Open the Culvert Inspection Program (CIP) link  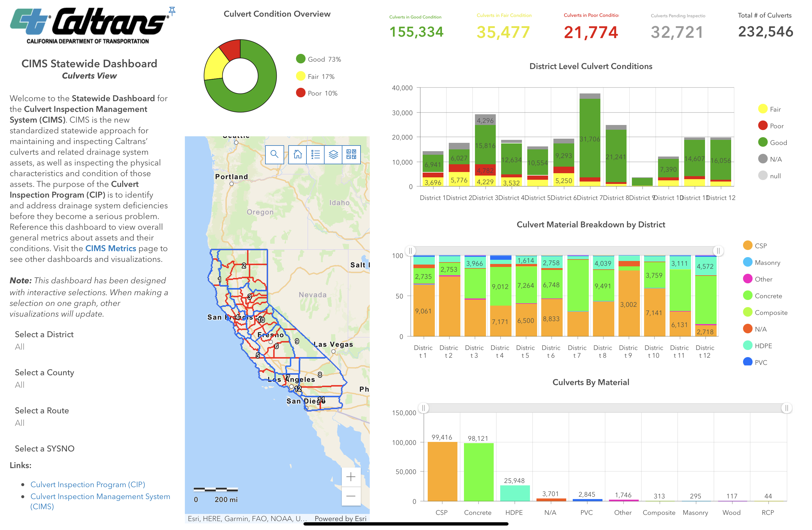88,484
